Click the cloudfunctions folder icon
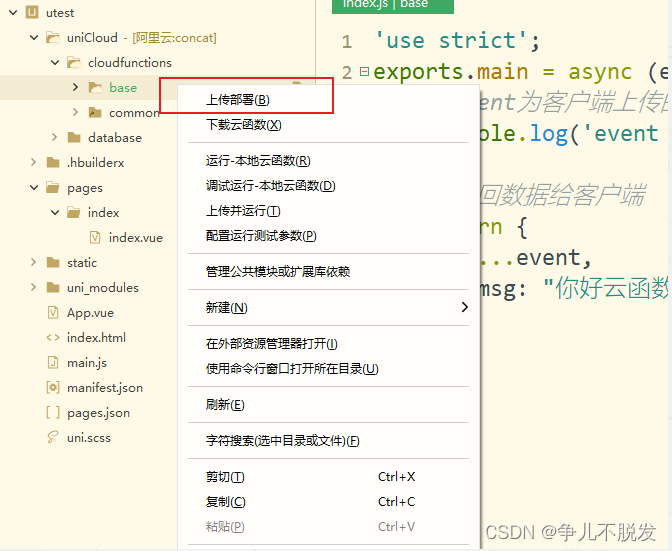The height and width of the screenshot is (551, 672). 74,63
